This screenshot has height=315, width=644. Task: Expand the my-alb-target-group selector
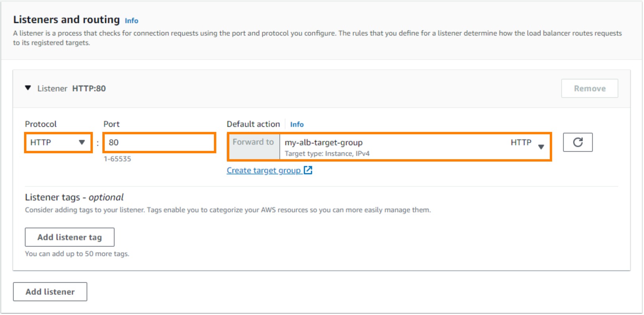396,147
